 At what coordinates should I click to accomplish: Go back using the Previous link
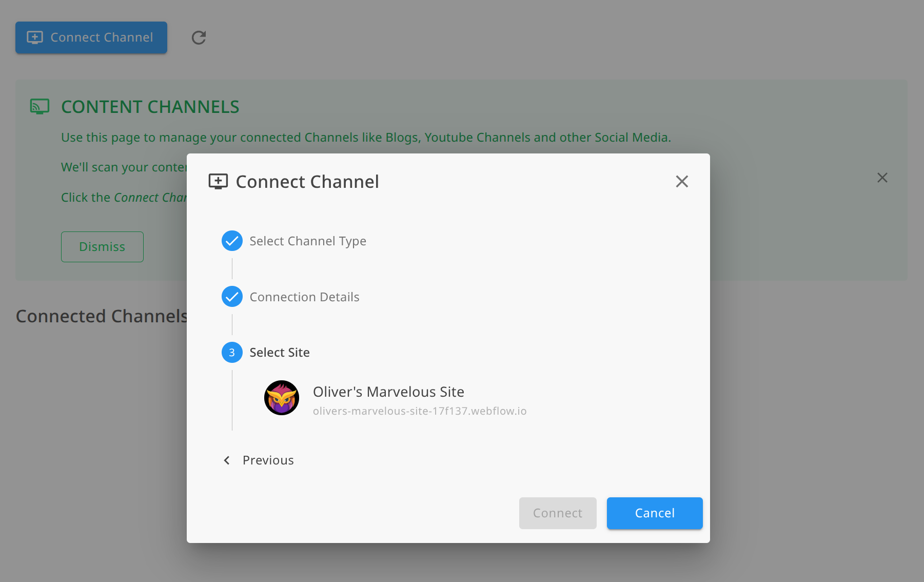[x=267, y=460]
